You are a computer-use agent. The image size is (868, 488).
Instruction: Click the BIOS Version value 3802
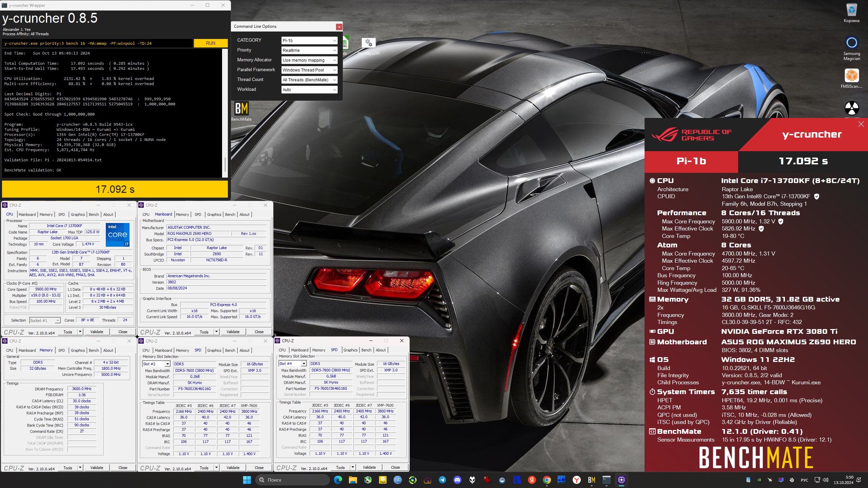[216, 282]
